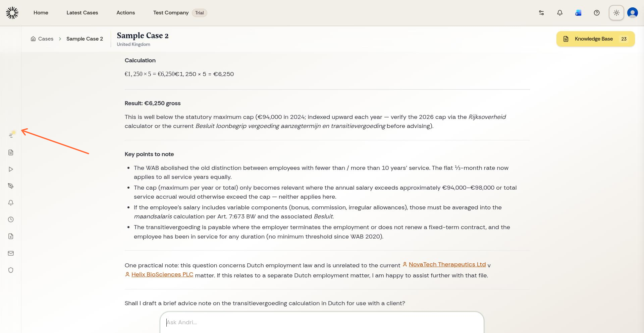The image size is (644, 333).
Task: Go to Latest Cases menu item
Action: 82,13
